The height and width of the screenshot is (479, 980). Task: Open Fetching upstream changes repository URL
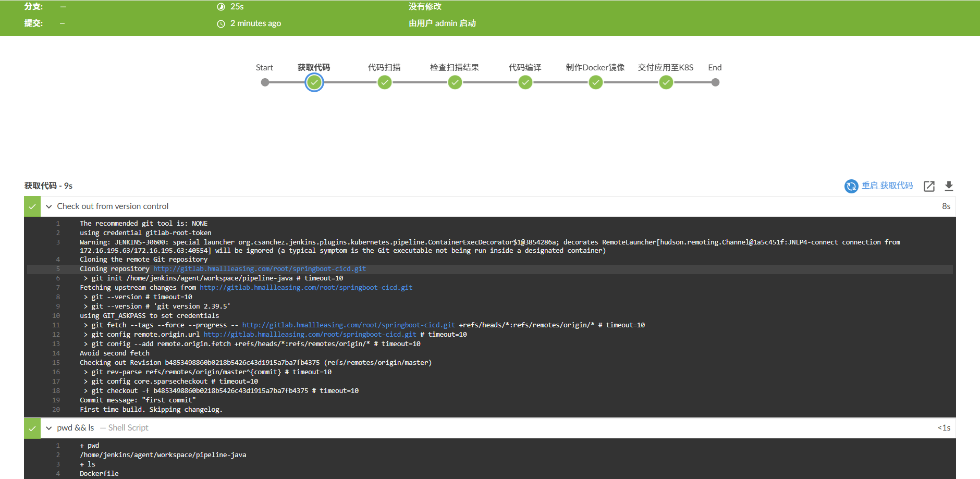[305, 288]
